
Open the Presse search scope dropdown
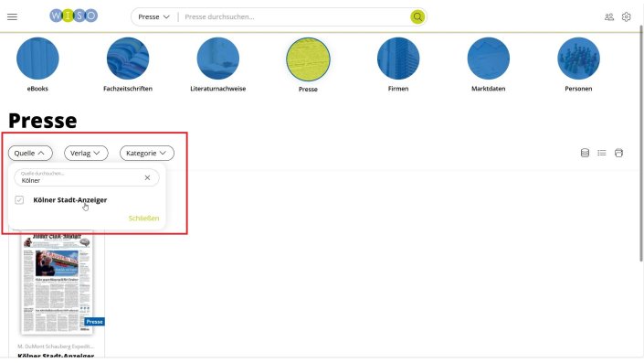(153, 16)
